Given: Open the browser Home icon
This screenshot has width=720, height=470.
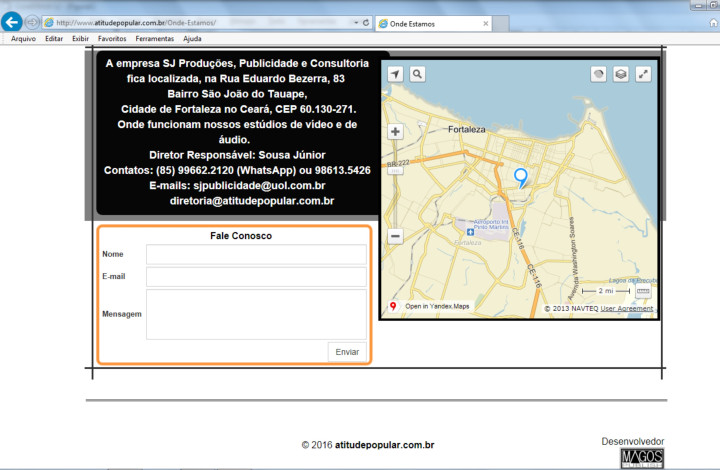Looking at the screenshot, I should pos(714,22).
